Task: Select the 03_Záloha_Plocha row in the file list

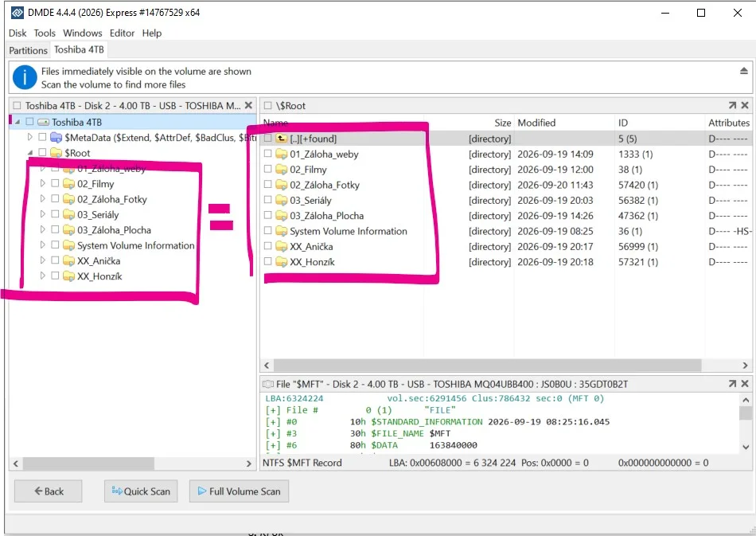Action: coord(506,216)
